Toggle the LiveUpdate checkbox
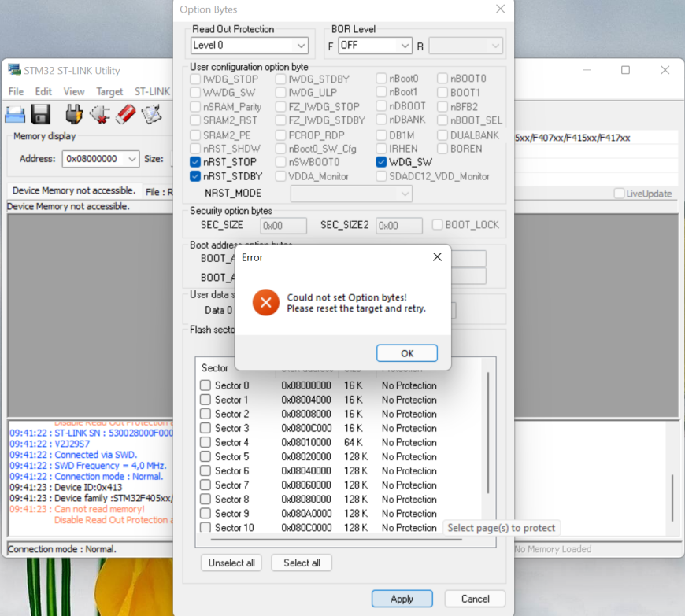This screenshot has height=616, width=685. coord(619,194)
